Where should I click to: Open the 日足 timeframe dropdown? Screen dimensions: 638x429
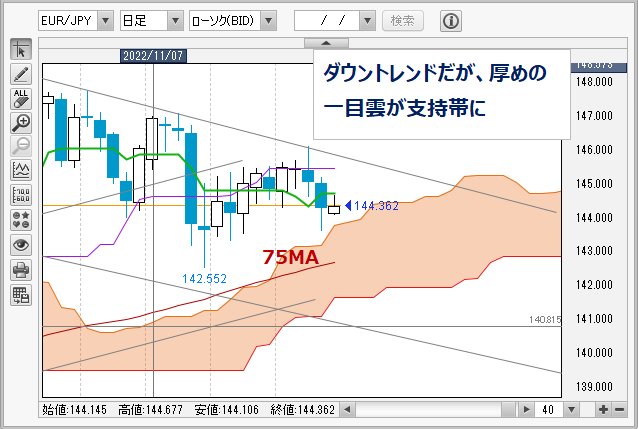pos(175,21)
